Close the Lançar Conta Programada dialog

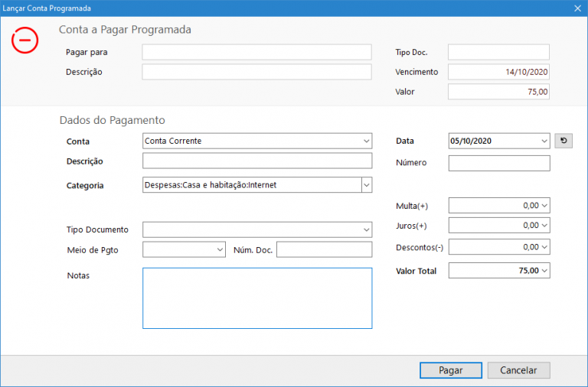[x=577, y=8]
